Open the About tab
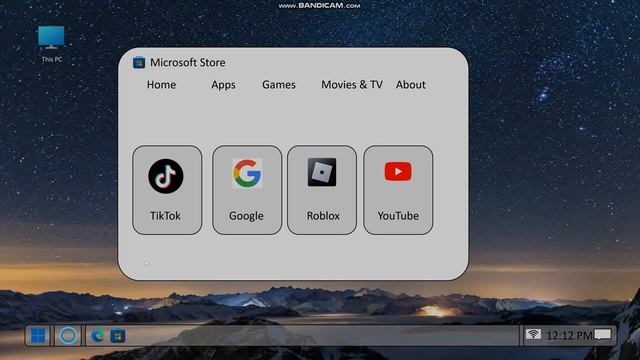This screenshot has height=360, width=640. [411, 84]
